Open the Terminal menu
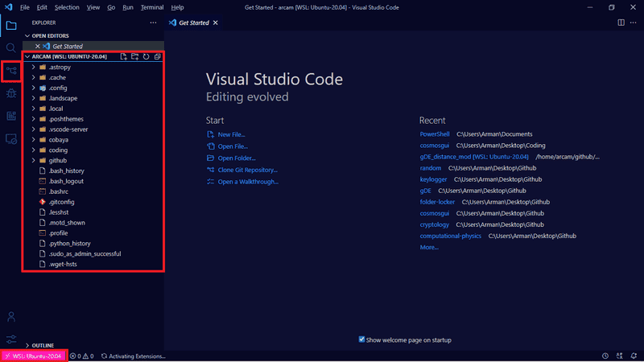The image size is (644, 362). tap(152, 7)
